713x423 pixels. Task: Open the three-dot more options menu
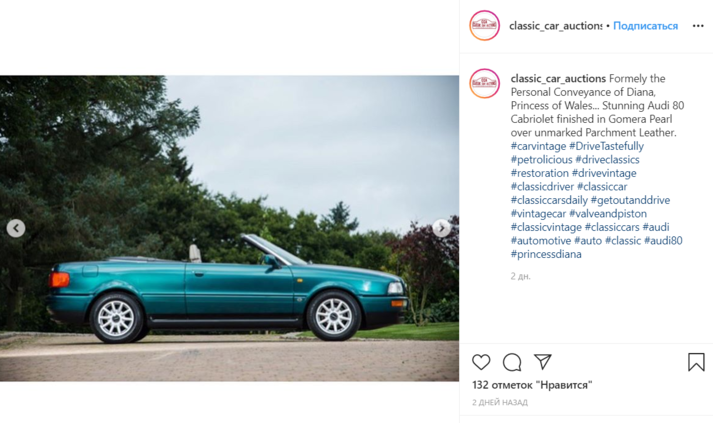tap(698, 26)
